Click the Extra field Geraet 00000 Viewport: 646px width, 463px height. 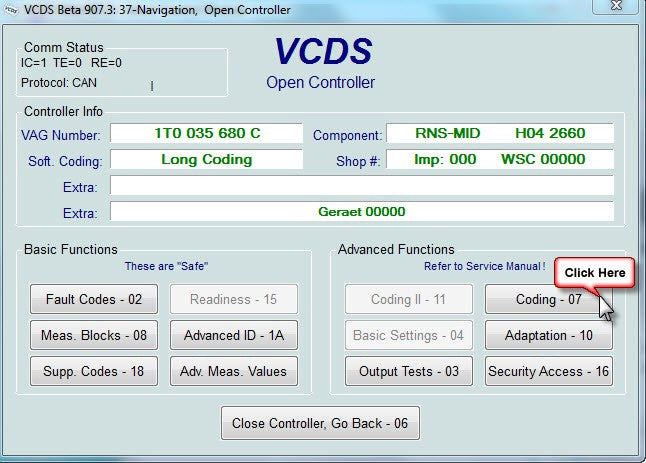pos(362,212)
